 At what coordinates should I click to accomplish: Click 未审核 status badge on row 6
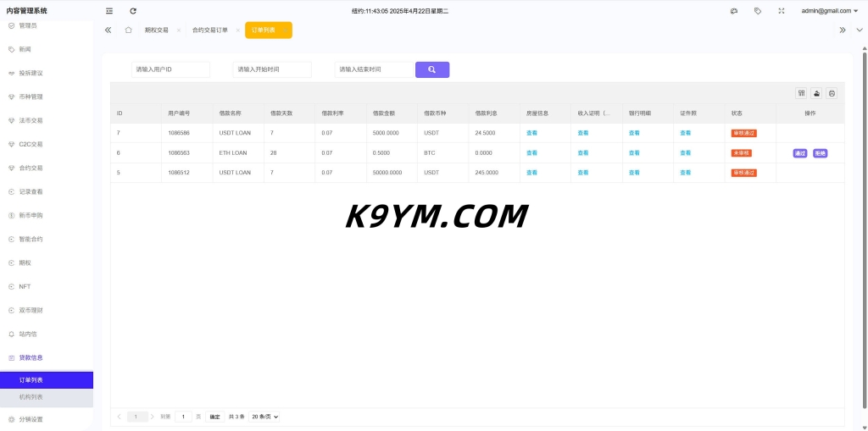point(741,153)
